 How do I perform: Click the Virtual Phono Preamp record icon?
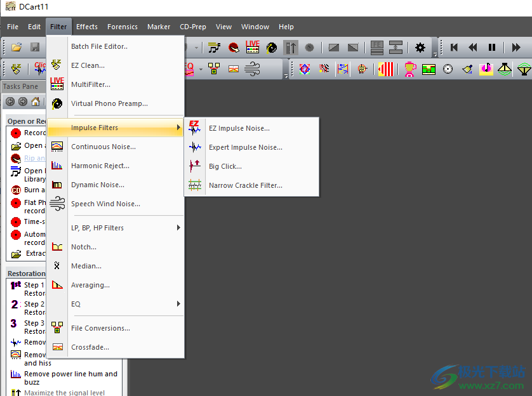tap(58, 103)
